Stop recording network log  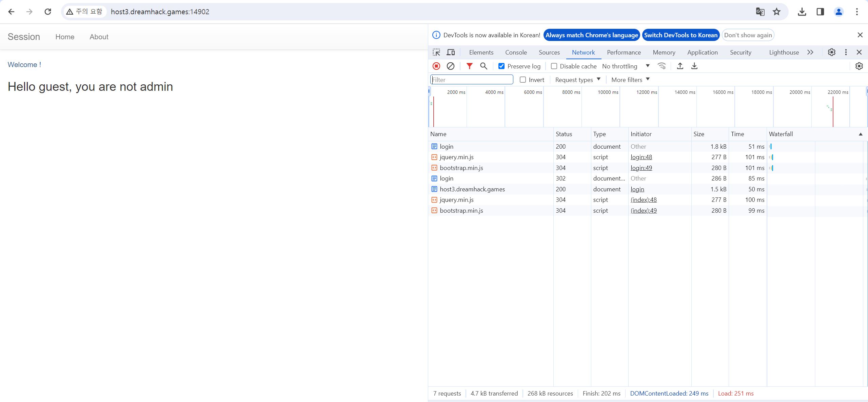[x=436, y=66]
